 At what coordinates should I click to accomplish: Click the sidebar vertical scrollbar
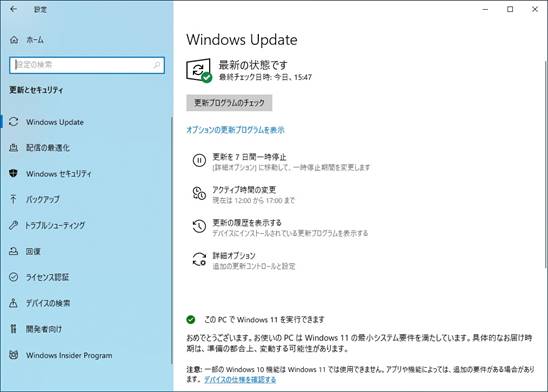172,240
